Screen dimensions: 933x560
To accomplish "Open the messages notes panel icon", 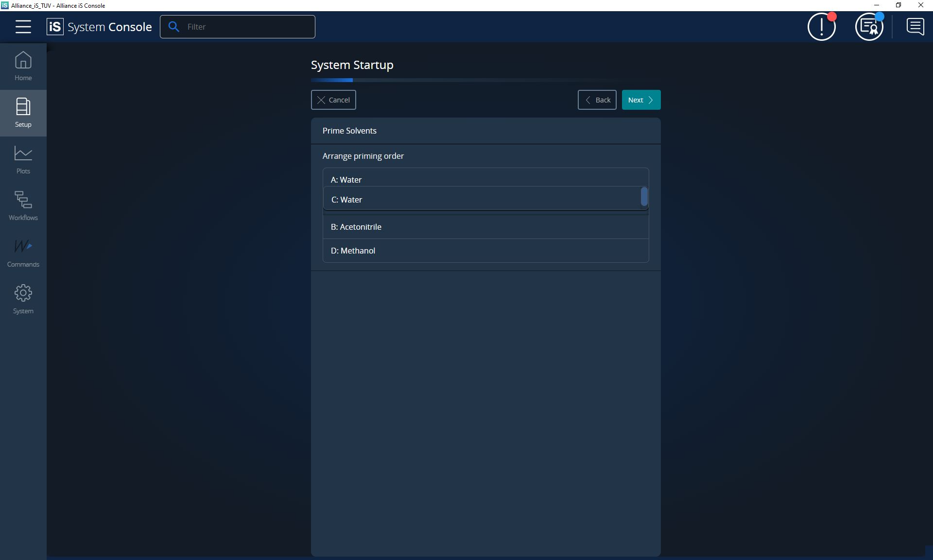I will coord(915,27).
